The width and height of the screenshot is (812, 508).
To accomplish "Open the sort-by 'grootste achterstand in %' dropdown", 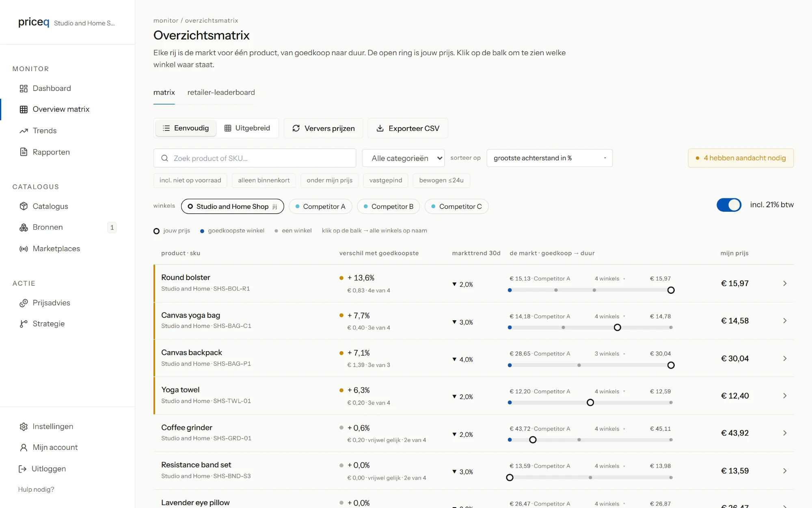I will (x=549, y=158).
